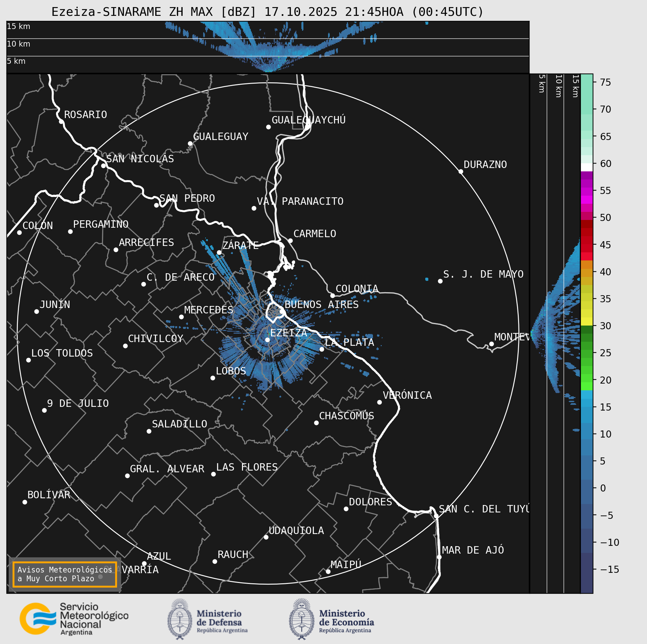This screenshot has width=647, height=644.
Task: Click the BOLÍVAR city label
Action: tap(49, 495)
